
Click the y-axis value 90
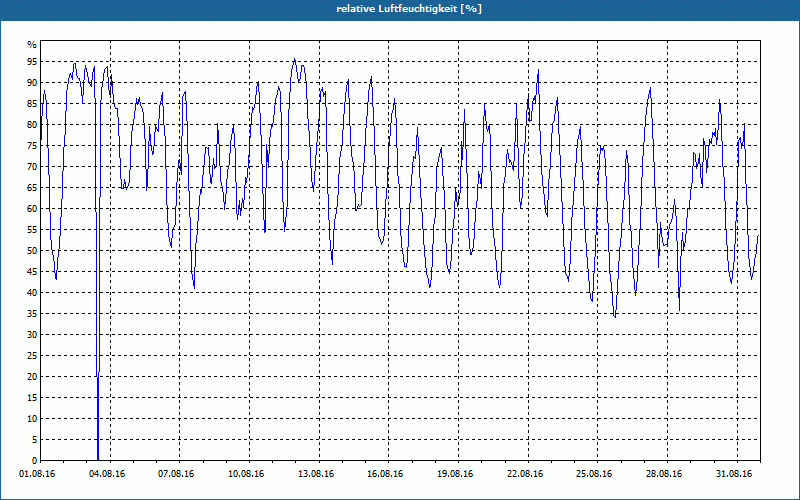32,83
